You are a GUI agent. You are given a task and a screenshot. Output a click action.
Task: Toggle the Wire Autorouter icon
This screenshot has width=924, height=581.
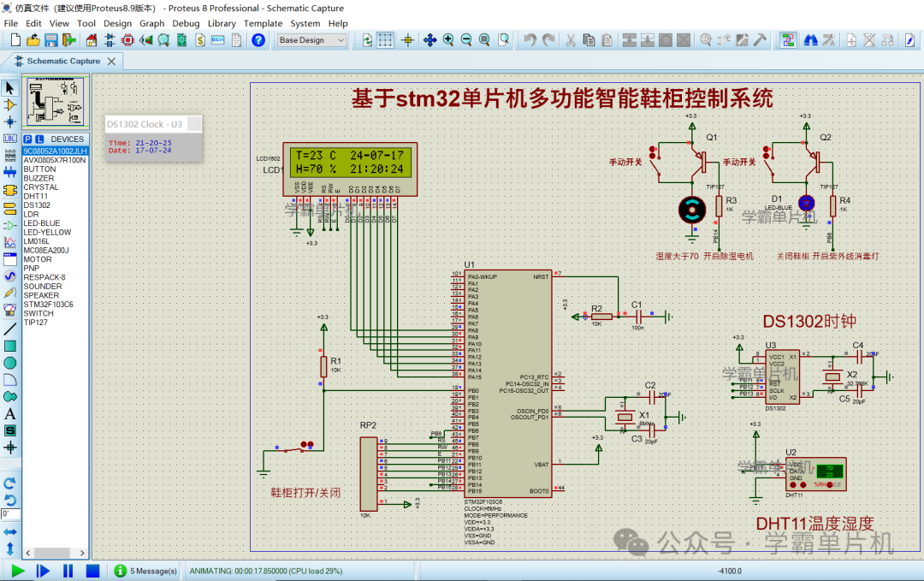coord(788,40)
